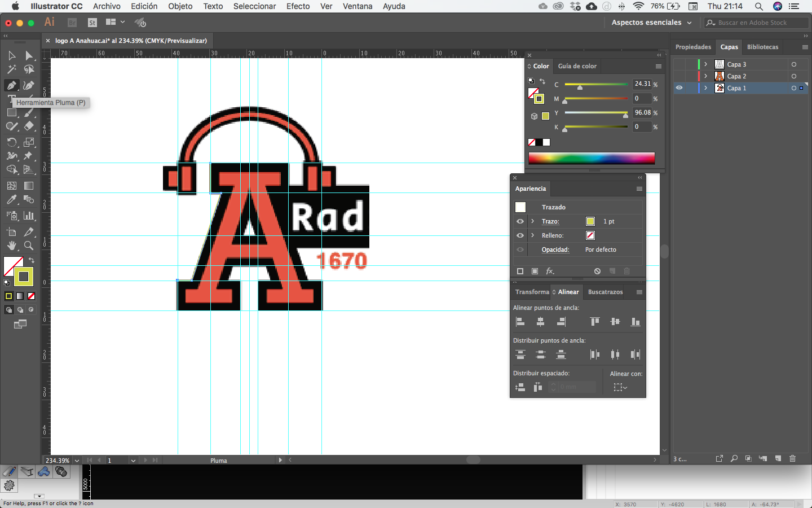Create a new layer in Capas panel
This screenshot has width=812, height=508.
pos(778,458)
